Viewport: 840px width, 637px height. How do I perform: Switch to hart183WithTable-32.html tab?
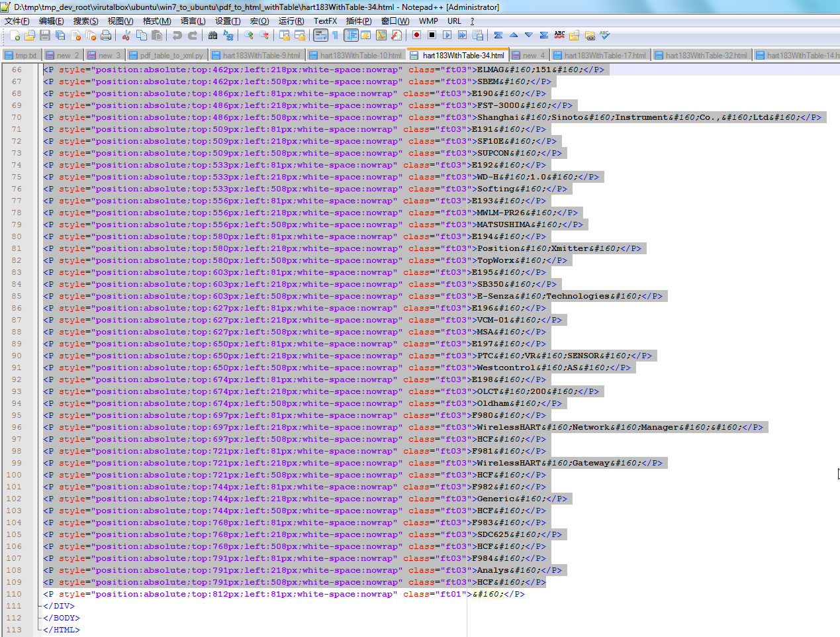[x=702, y=55]
